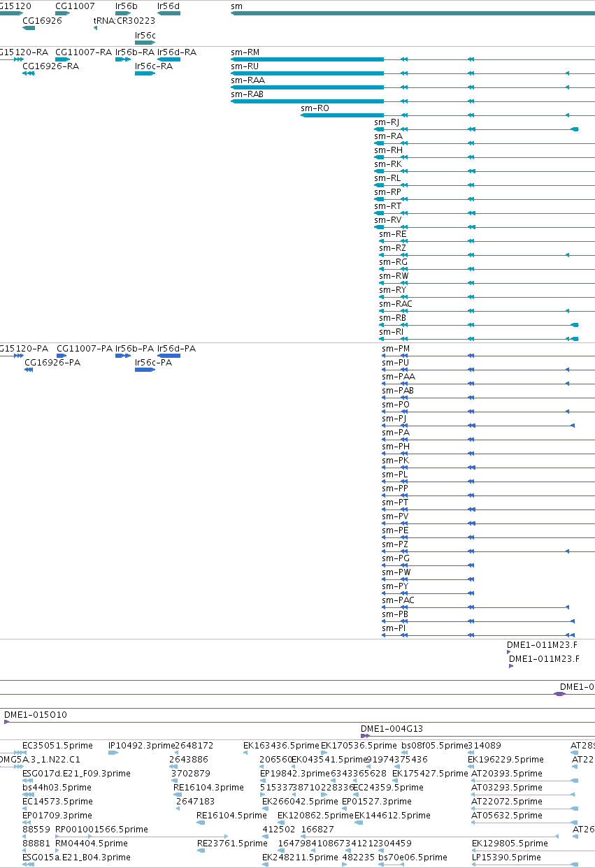The width and height of the screenshot is (595, 868).
Task: Select transcript sm-RT
Action: [485, 213]
